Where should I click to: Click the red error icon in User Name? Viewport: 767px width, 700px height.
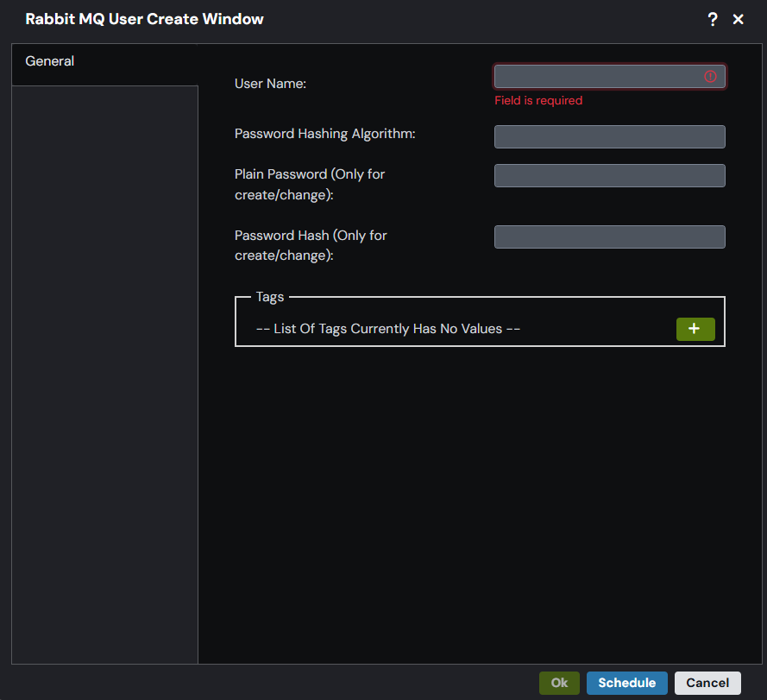[x=710, y=76]
